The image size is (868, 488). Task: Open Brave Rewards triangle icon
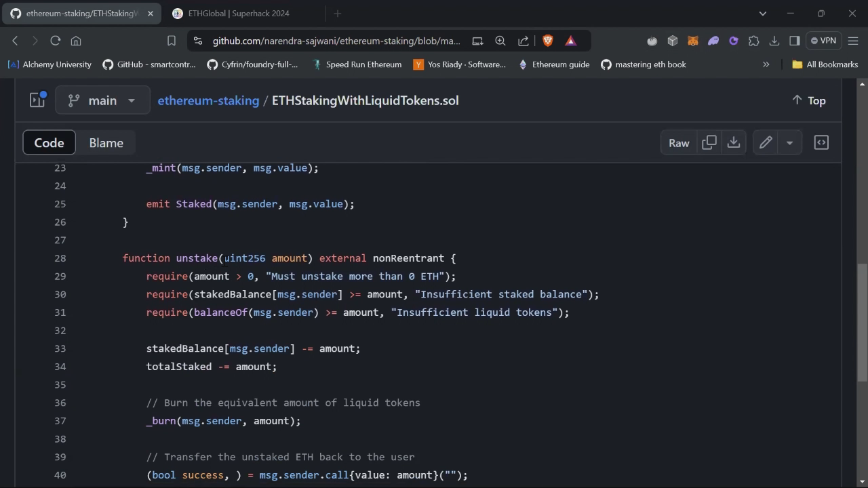(x=571, y=41)
